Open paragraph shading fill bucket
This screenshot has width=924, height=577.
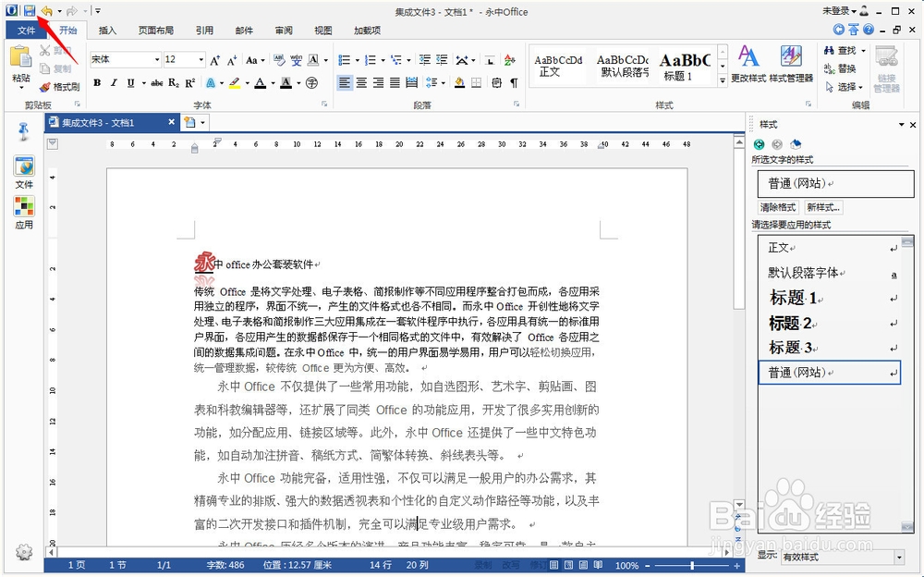459,83
